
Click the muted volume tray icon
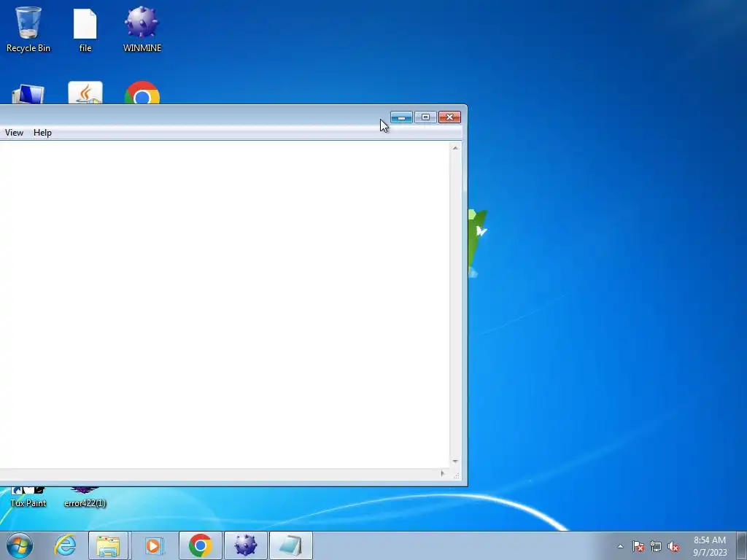[x=673, y=546]
